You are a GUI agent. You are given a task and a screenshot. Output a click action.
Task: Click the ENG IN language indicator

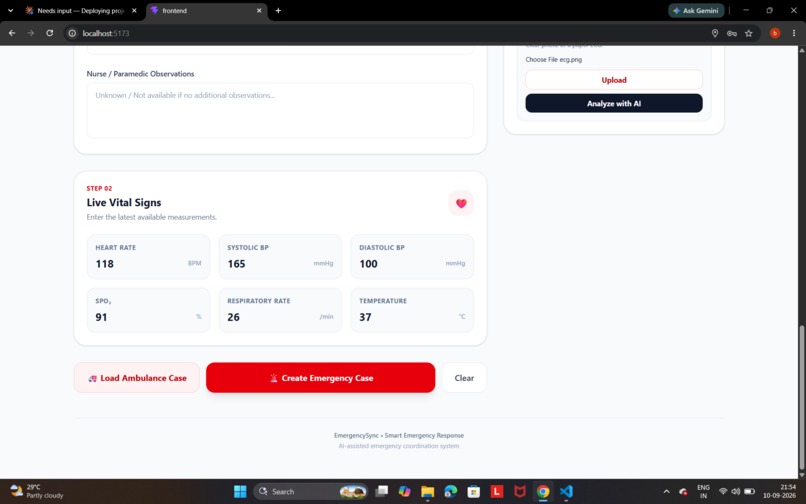(703, 492)
